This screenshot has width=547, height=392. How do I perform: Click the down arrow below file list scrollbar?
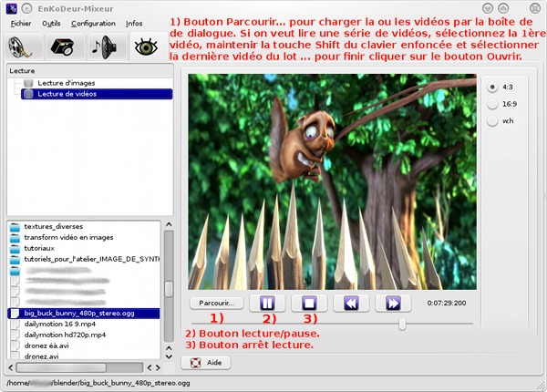[x=169, y=356]
